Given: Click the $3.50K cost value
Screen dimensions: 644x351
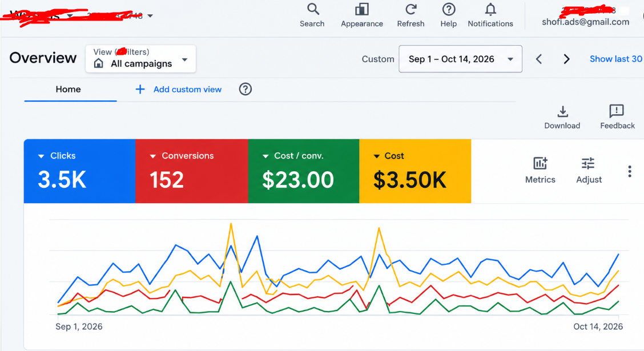Looking at the screenshot, I should [409, 180].
